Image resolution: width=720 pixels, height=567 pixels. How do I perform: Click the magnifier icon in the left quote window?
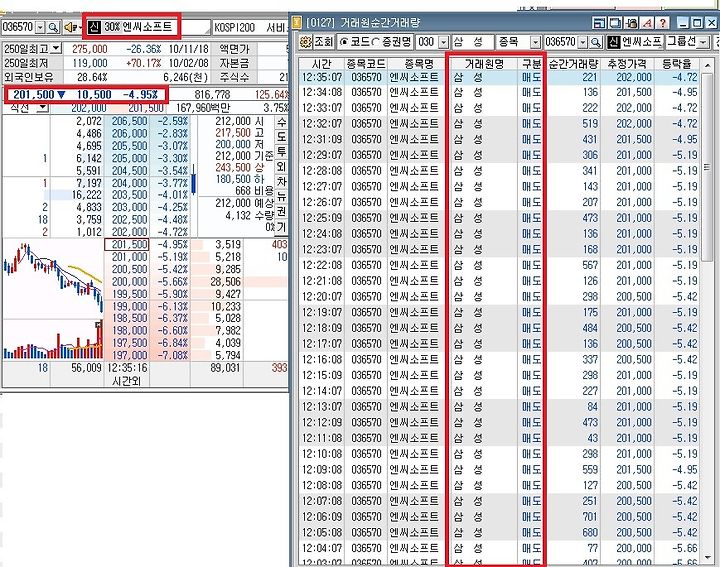point(53,28)
